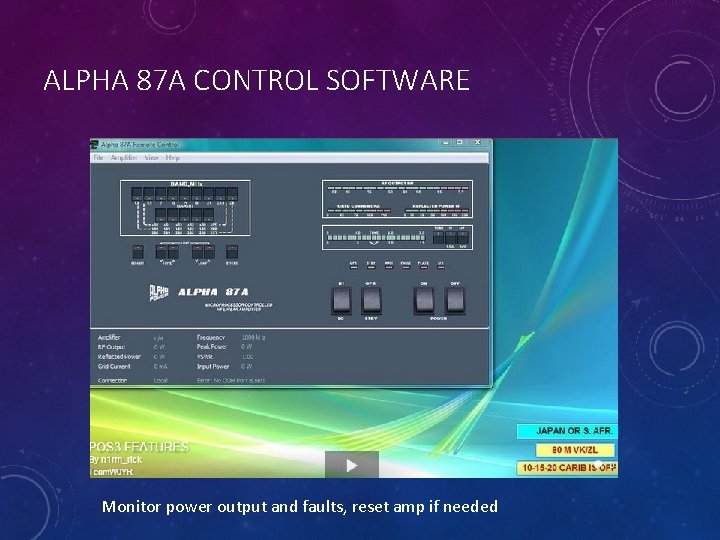720x540 pixels.
Task: Click the error message about COM port
Action: [x=231, y=380]
